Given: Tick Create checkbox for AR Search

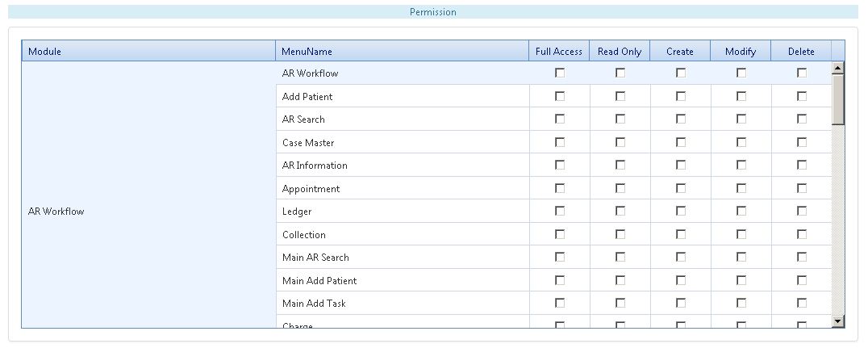Looking at the screenshot, I should (x=680, y=119).
